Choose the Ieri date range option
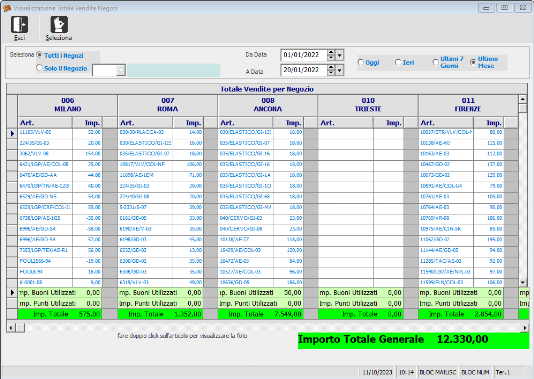This screenshot has height=379, width=534. click(398, 62)
